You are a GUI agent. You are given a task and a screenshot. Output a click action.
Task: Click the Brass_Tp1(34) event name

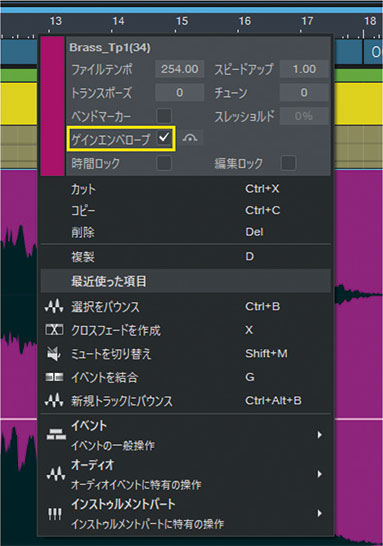[x=110, y=47]
